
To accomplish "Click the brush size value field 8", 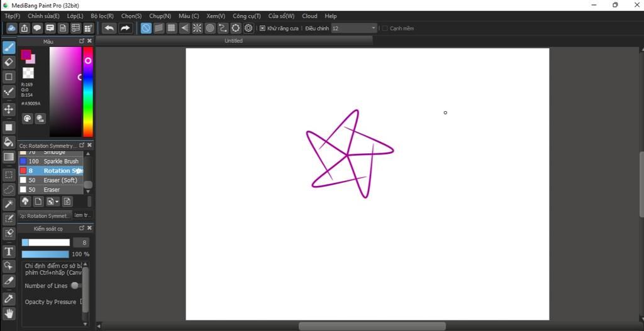I will point(81,242).
